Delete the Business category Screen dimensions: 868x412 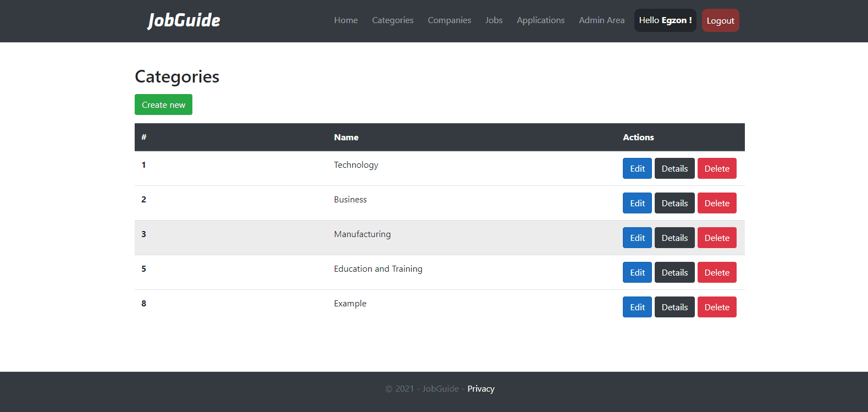(x=717, y=203)
